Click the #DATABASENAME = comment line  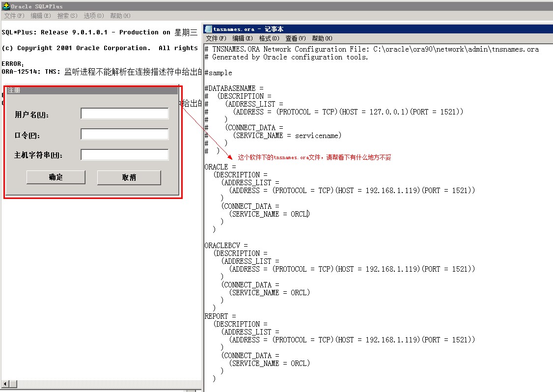click(x=234, y=88)
